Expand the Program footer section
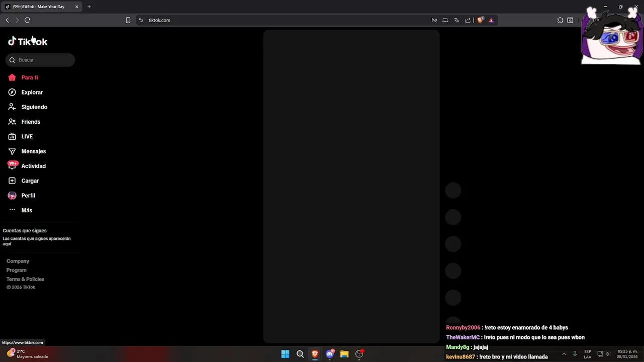Image resolution: width=644 pixels, height=362 pixels. pyautogui.click(x=17, y=270)
